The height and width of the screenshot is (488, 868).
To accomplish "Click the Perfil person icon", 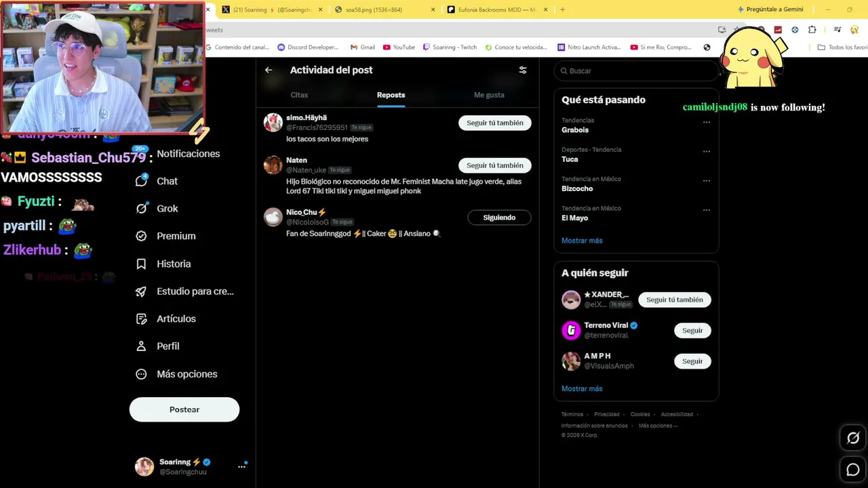I will 142,346.
